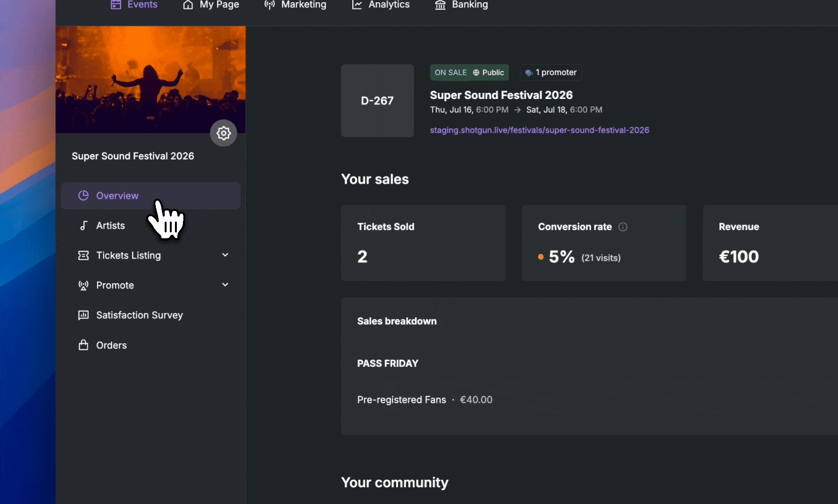Select Artists in the sidebar
The image size is (838, 504).
coord(151,225)
